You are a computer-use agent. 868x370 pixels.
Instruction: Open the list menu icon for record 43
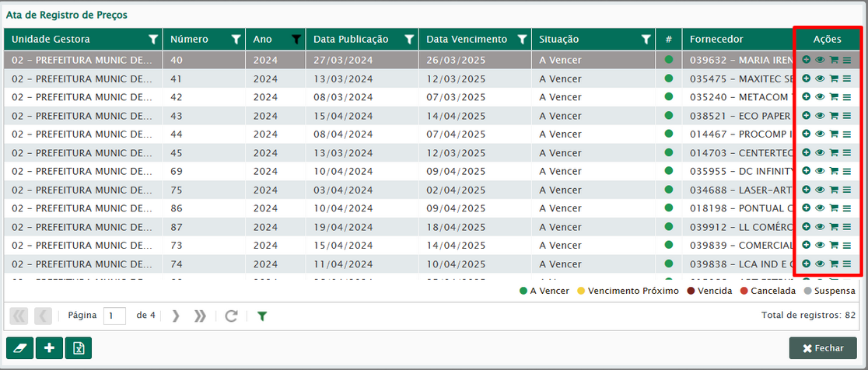click(x=847, y=115)
